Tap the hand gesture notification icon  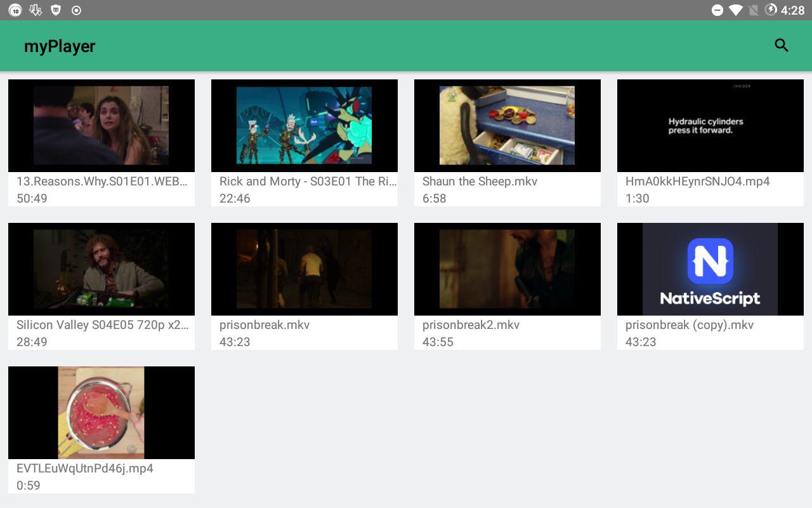[36, 10]
